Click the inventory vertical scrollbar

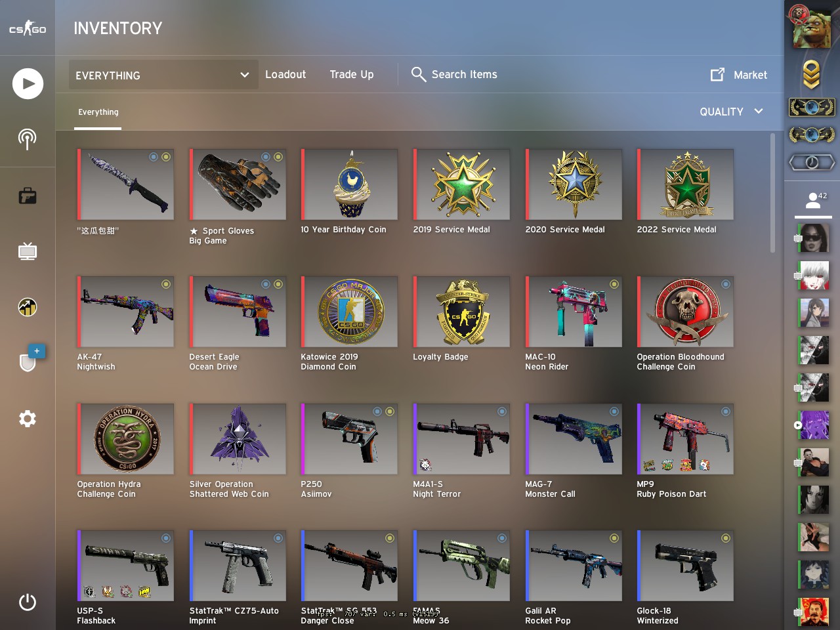tap(772, 192)
